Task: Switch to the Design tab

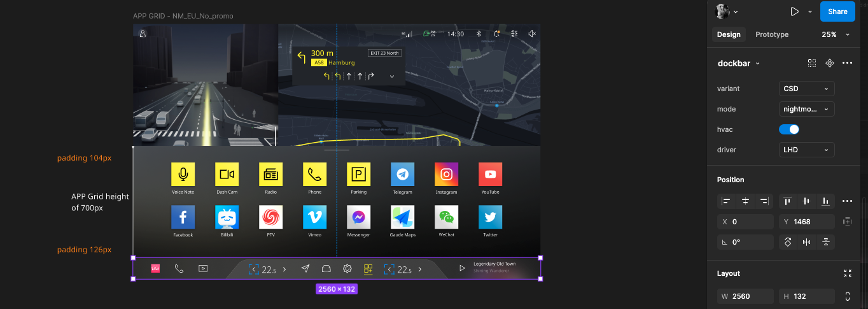Action: click(x=729, y=34)
